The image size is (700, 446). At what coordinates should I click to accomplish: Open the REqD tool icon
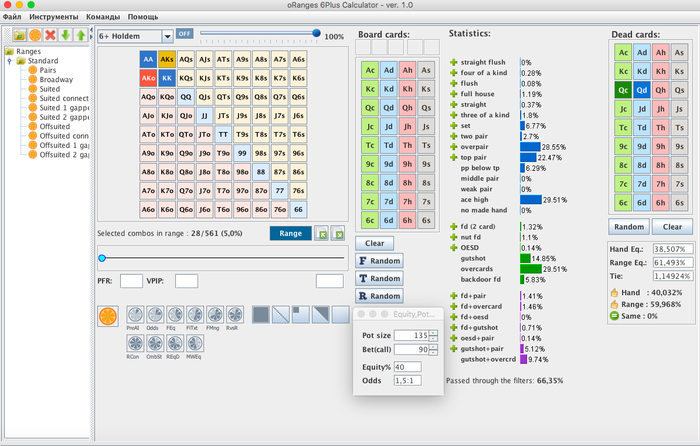175,343
